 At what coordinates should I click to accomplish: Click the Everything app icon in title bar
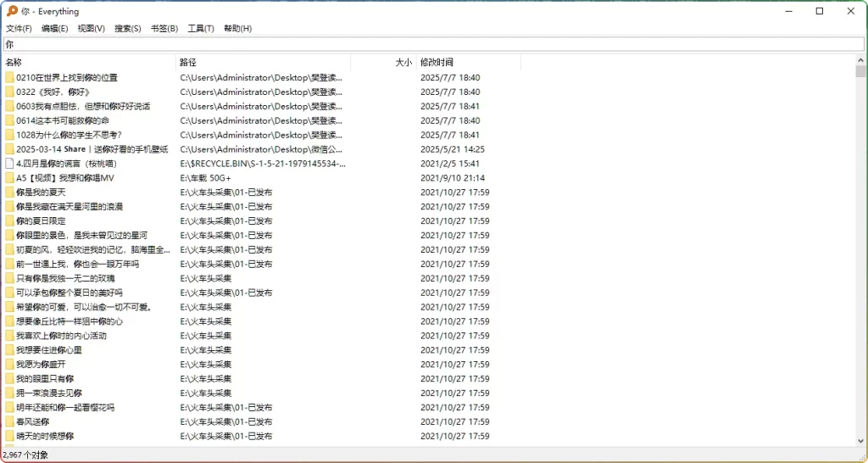point(12,11)
